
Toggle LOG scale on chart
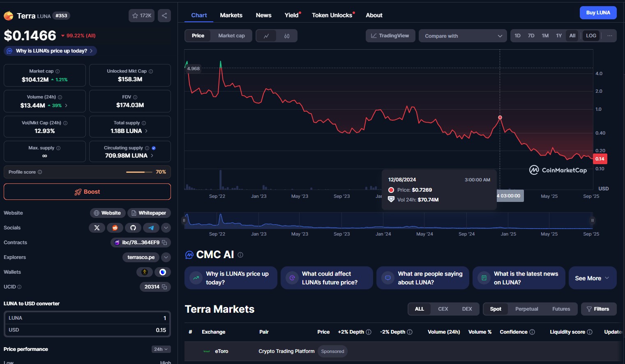[591, 36]
